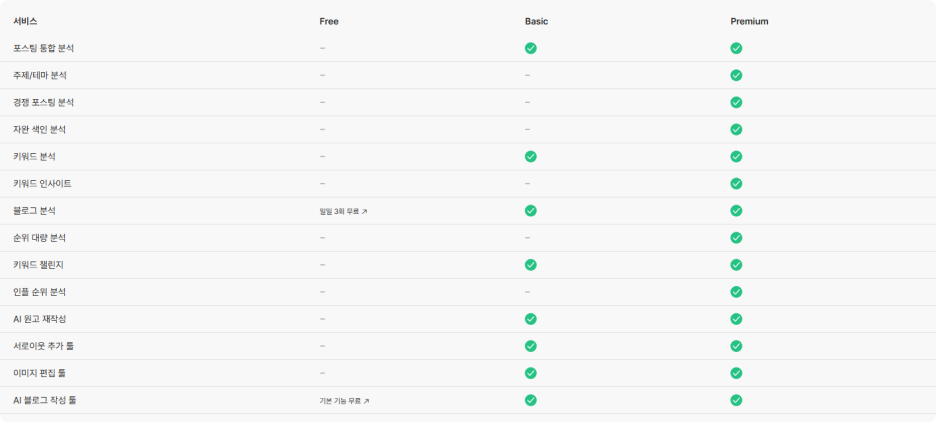Viewport: 936px width, 422px height.
Task: Click the Basic column header
Action: [536, 21]
